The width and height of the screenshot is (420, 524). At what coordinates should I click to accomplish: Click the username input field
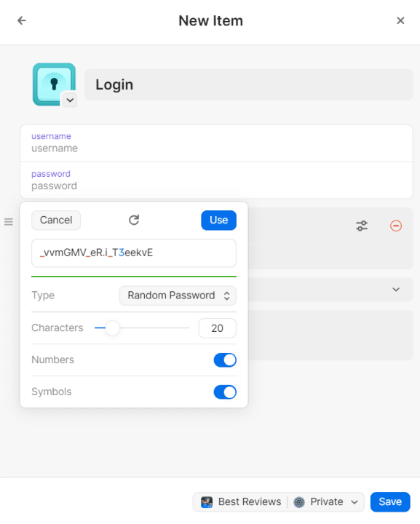point(216,143)
